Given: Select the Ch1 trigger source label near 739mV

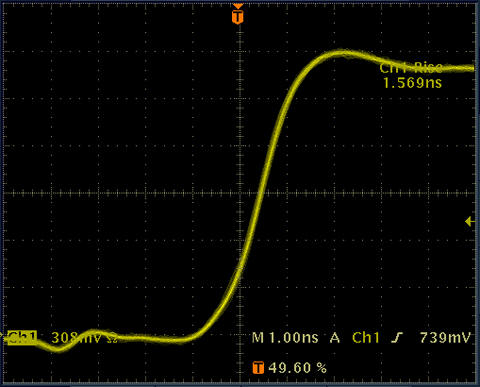Looking at the screenshot, I should [366, 338].
